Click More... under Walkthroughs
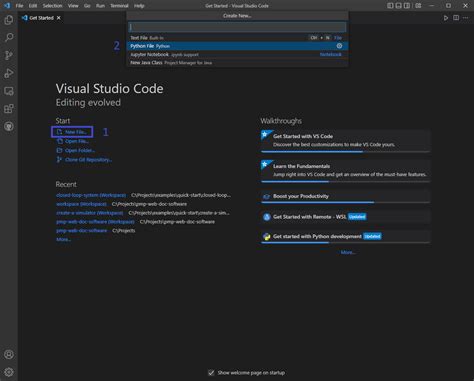 pyautogui.click(x=348, y=252)
